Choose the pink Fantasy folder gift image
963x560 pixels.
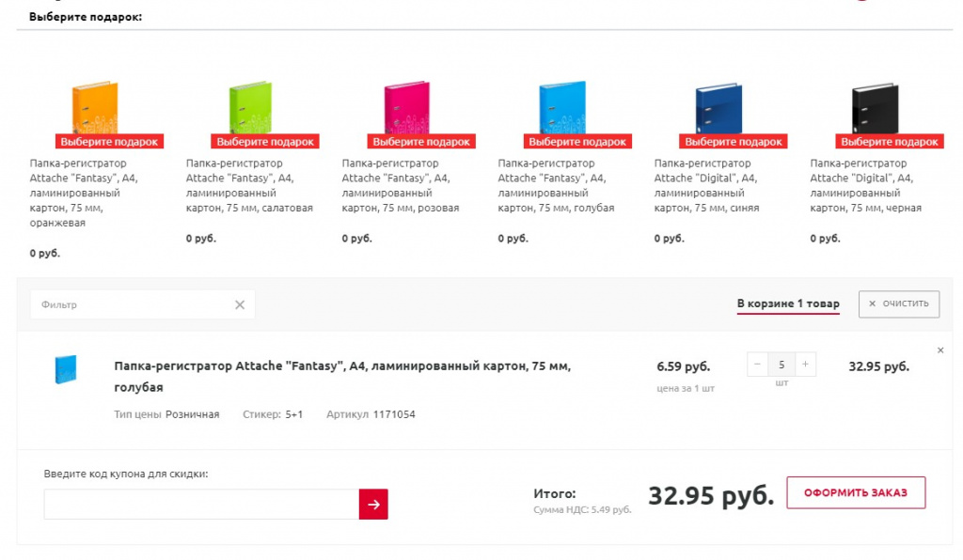pos(406,107)
